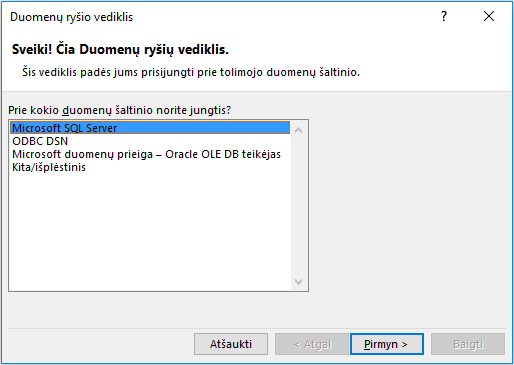Continue with the Pirmyn > button
This screenshot has width=514, height=365.
[x=387, y=344]
